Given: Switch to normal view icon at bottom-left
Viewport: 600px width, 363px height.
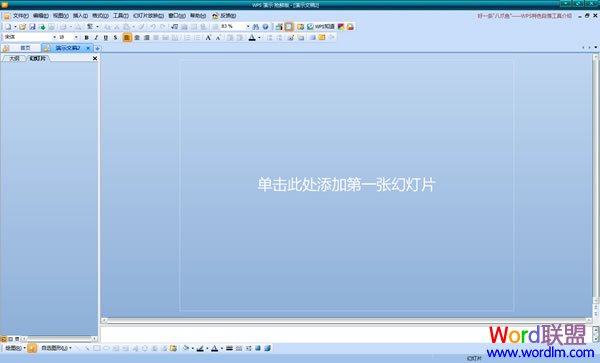Looking at the screenshot, I should [3, 339].
